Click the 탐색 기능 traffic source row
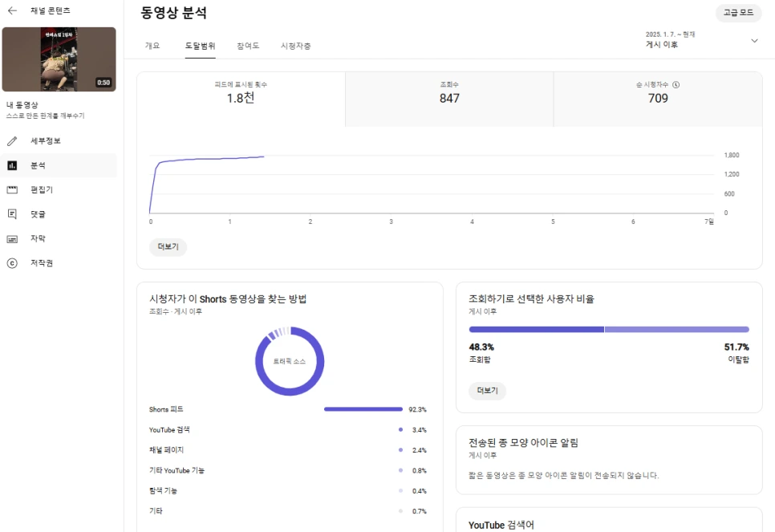The height and width of the screenshot is (532, 775). 288,491
